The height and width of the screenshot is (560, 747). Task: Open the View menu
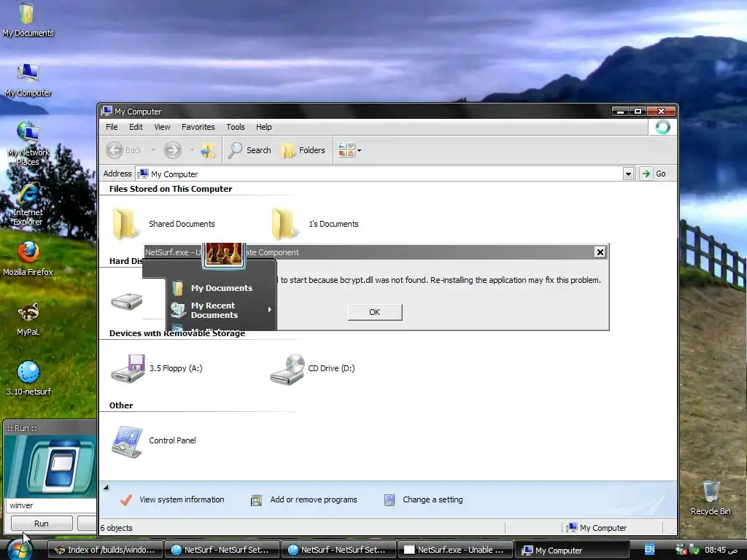click(x=162, y=127)
